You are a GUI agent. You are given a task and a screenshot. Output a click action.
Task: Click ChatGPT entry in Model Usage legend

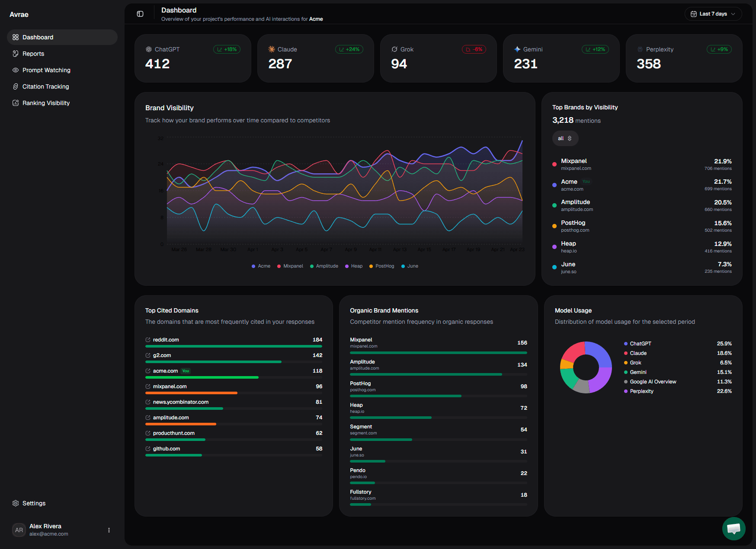[678, 344]
